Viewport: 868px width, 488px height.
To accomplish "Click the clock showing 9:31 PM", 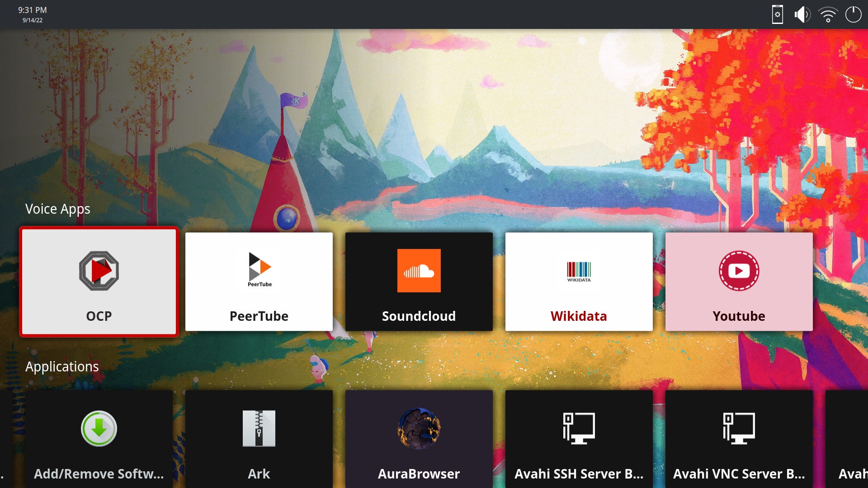I will 32,10.
